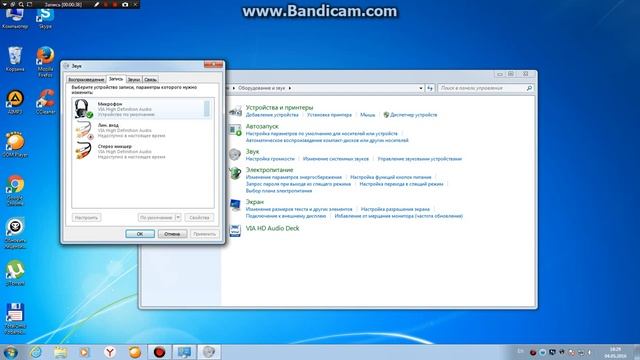This screenshot has height=360, width=640.
Task: Open the AIMP3 desktop shortcut
Action: pyautogui.click(x=15, y=102)
